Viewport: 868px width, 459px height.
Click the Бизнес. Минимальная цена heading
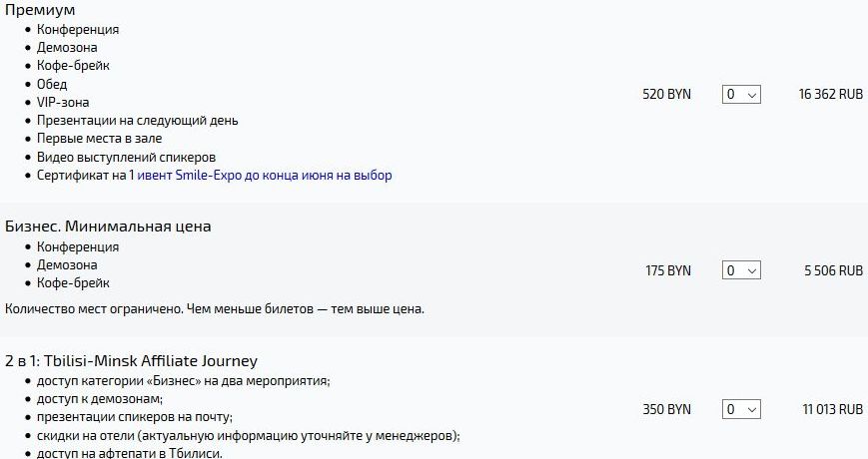[x=108, y=227]
